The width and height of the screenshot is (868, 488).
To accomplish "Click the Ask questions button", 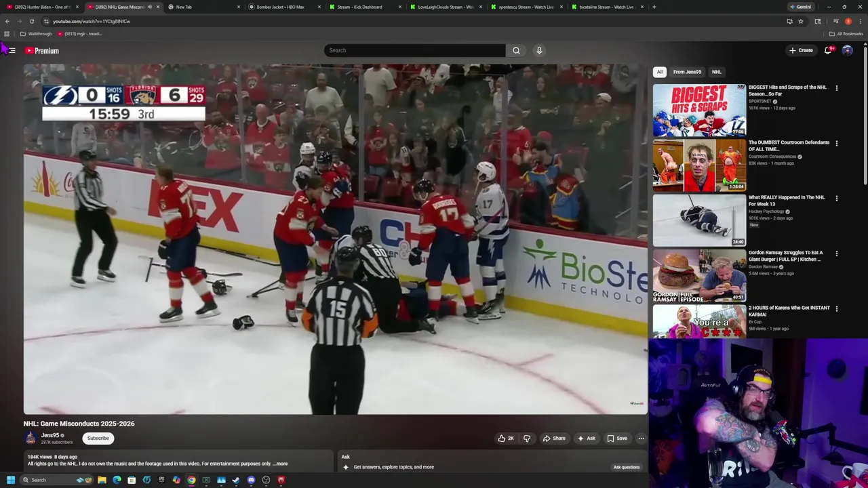I will click(x=627, y=467).
